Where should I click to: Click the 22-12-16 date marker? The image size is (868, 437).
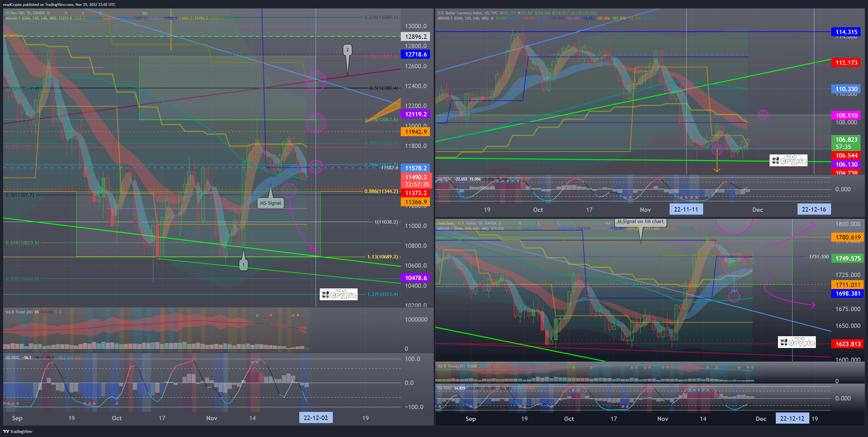pyautogui.click(x=814, y=209)
